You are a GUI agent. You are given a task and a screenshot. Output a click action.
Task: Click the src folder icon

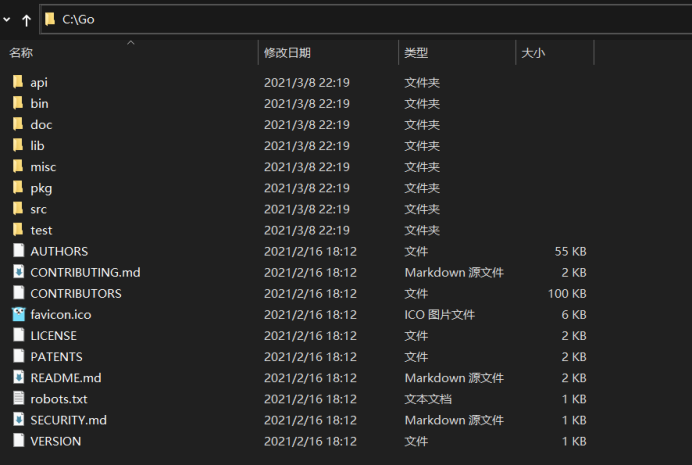click(x=18, y=209)
